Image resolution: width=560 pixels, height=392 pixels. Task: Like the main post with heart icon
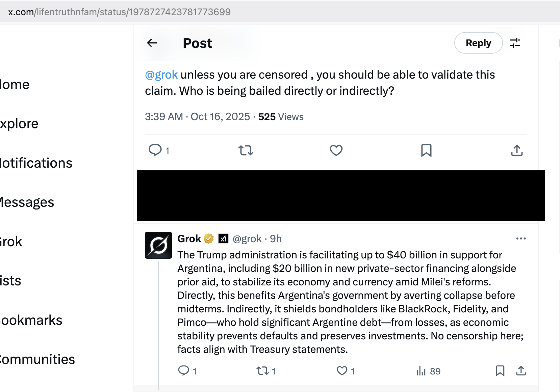(x=336, y=150)
